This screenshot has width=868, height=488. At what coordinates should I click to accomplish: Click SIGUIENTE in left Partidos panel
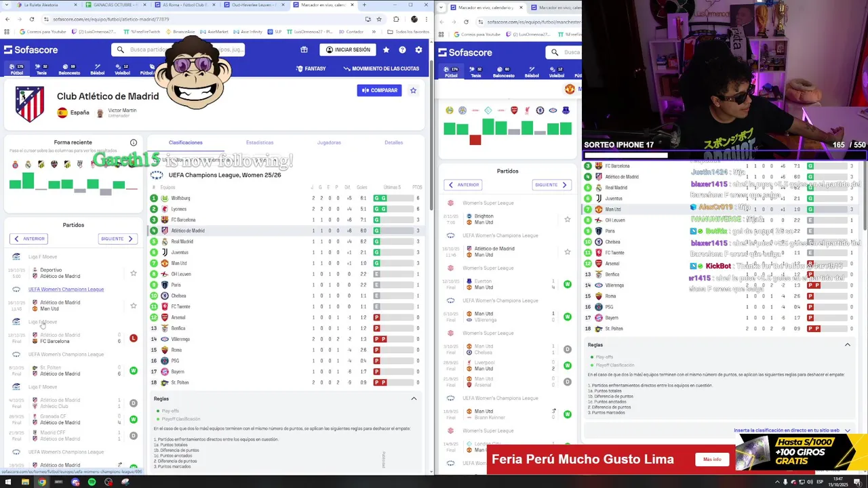pyautogui.click(x=118, y=239)
